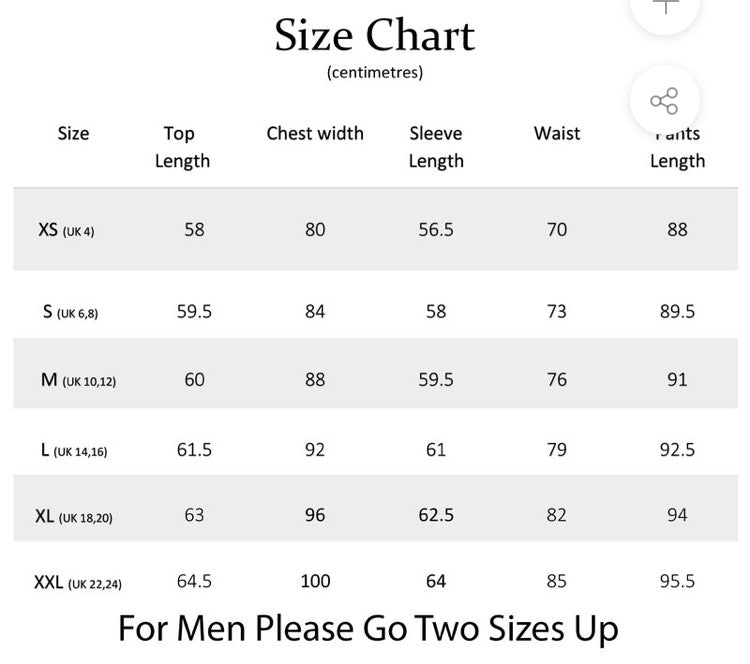The height and width of the screenshot is (664, 750).
Task: Select the L (UK 14,16) size label
Action: tap(74, 450)
